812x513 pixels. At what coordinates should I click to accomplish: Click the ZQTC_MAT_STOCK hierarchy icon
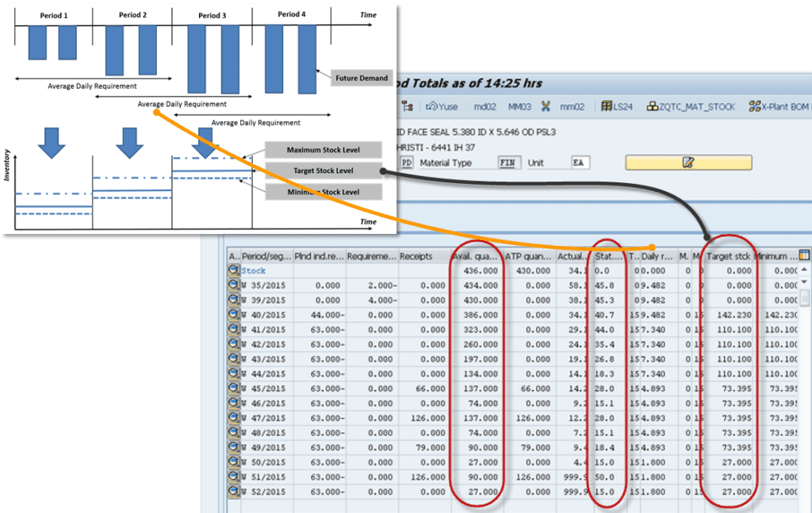coord(654,105)
